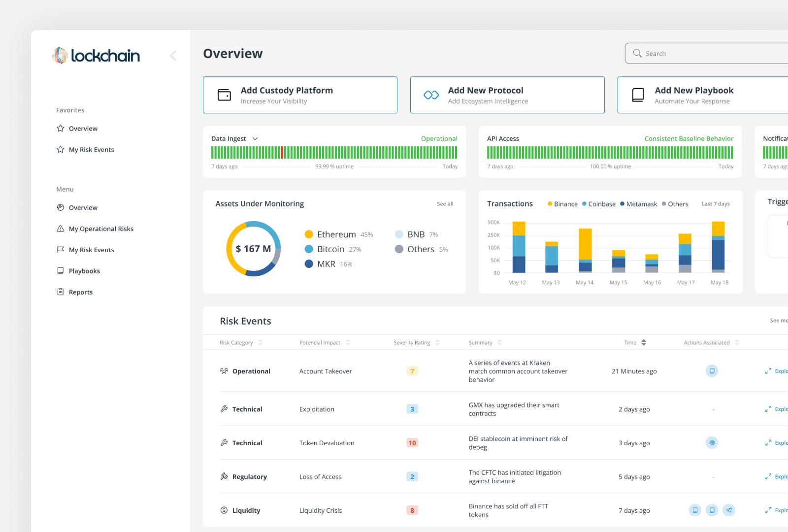Open the Data Ingest dropdown
The height and width of the screenshot is (532, 788).
tap(255, 138)
